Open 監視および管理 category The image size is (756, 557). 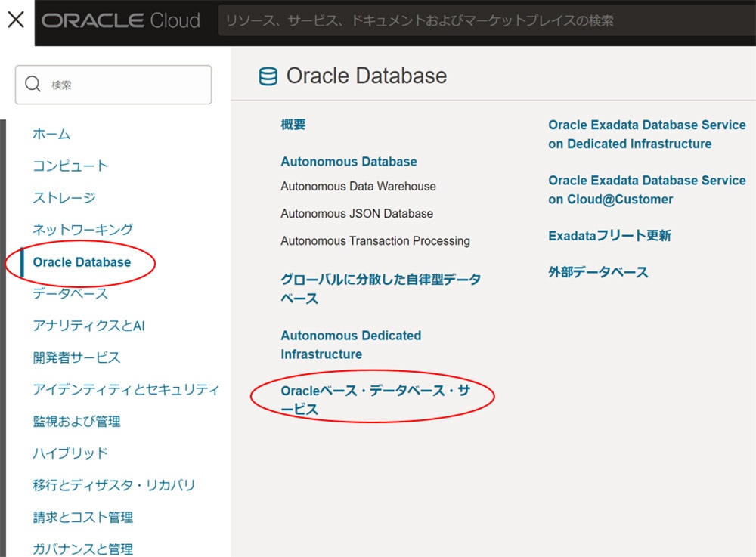[x=76, y=421]
